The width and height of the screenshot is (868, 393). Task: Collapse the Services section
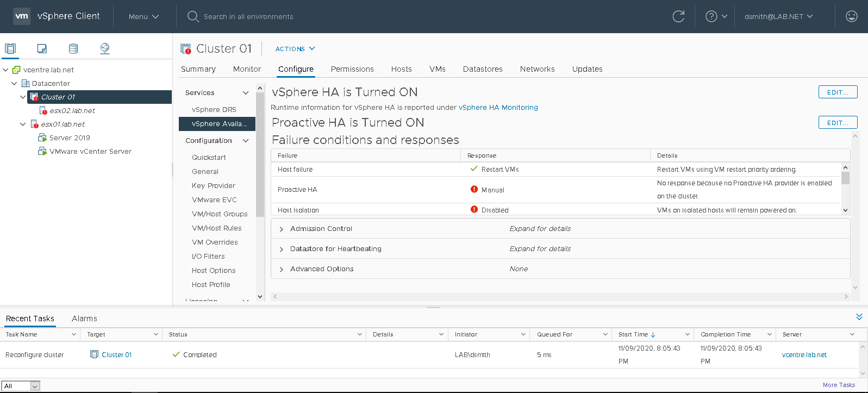(x=246, y=93)
